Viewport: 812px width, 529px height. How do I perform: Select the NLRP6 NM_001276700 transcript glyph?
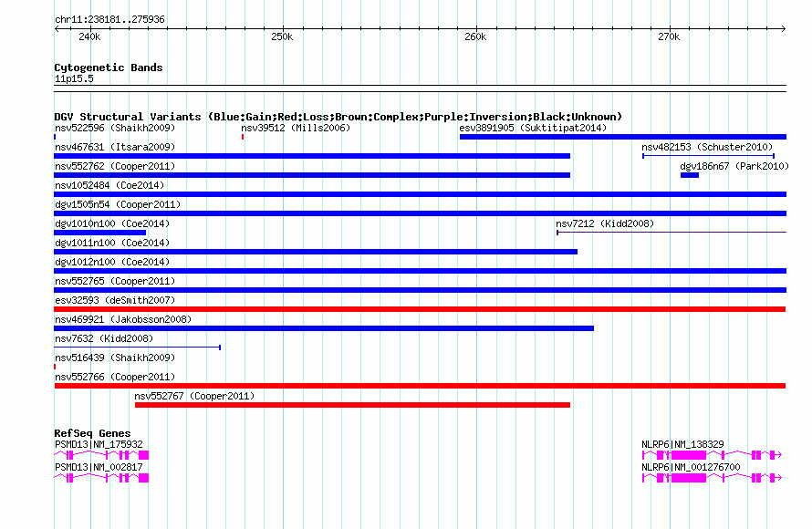[x=712, y=478]
